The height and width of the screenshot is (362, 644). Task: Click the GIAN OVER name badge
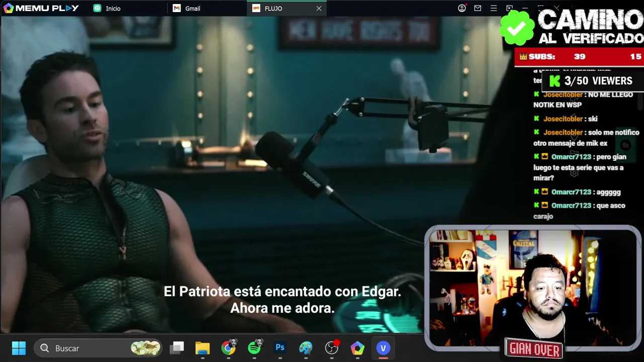coord(534,348)
